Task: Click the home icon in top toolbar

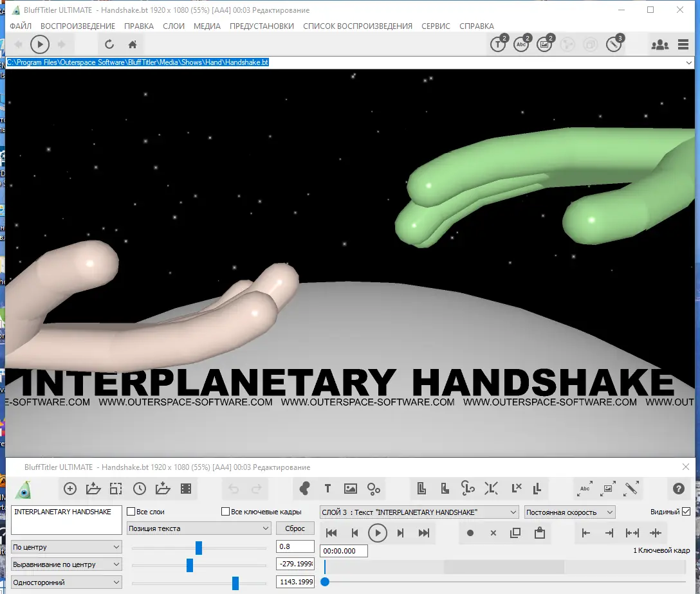Action: point(133,44)
